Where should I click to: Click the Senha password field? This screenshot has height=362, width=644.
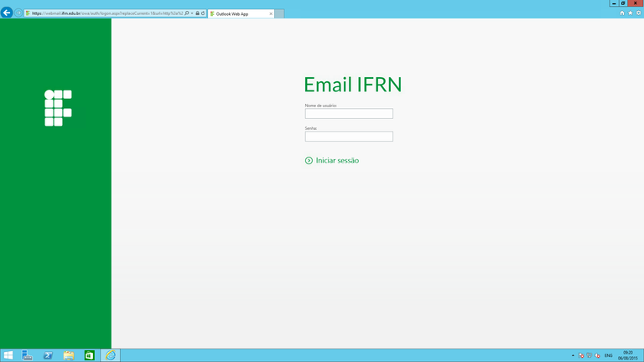coord(349,137)
